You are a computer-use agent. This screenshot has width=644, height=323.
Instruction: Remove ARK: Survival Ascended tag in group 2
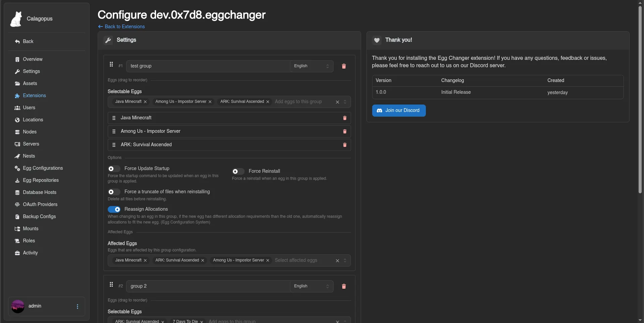point(163,322)
